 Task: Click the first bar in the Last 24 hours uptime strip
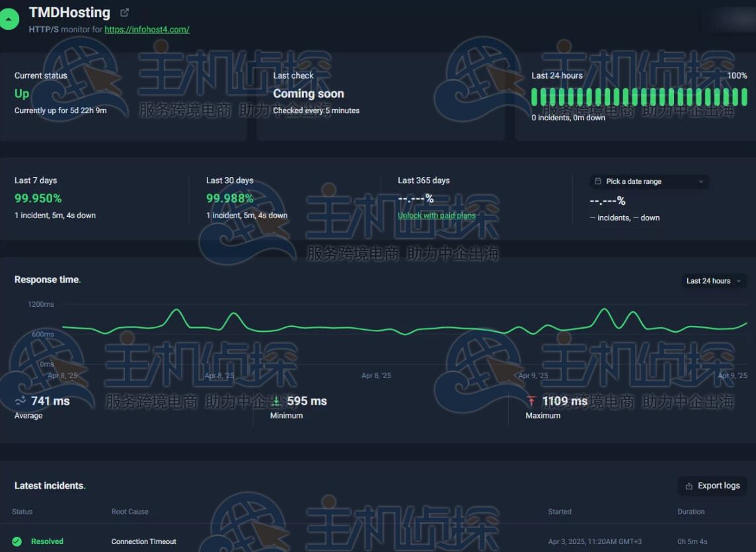[535, 97]
